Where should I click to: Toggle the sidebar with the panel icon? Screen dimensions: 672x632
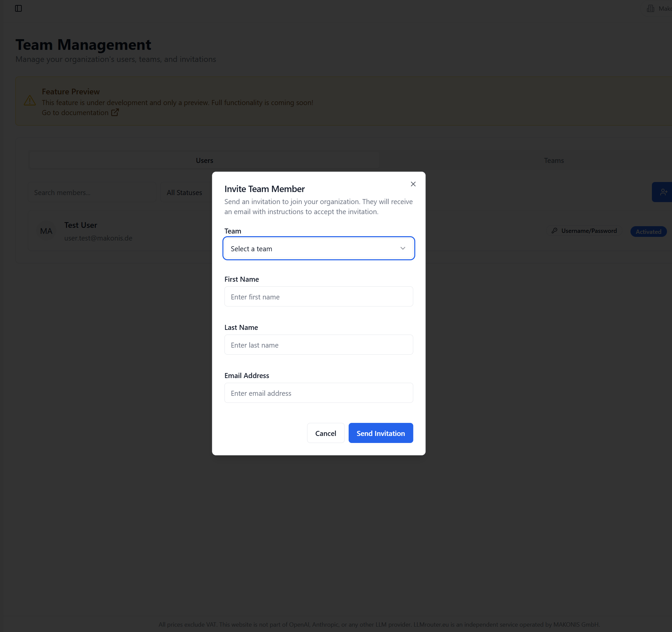click(x=19, y=8)
